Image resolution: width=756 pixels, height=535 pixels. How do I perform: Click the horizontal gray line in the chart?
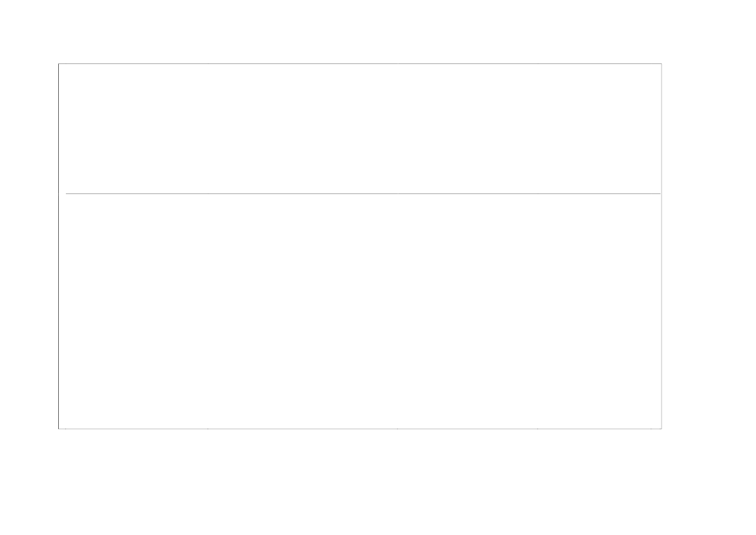point(363,193)
